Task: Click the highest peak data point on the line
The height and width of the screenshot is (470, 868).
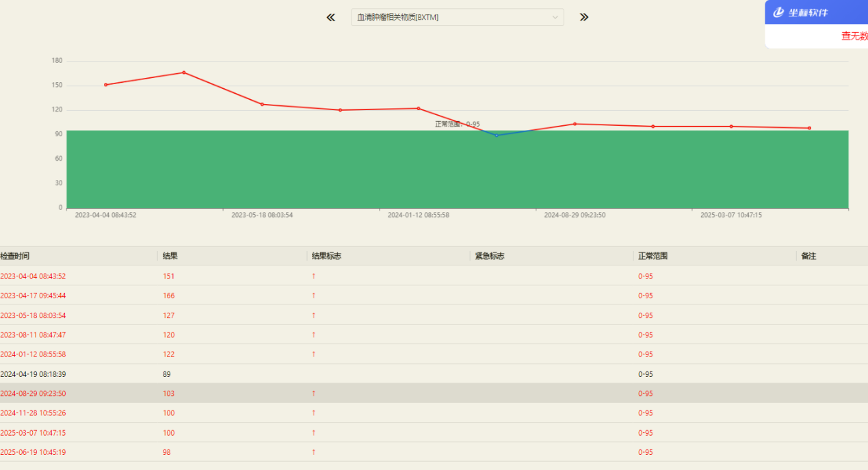Action: 184,73
